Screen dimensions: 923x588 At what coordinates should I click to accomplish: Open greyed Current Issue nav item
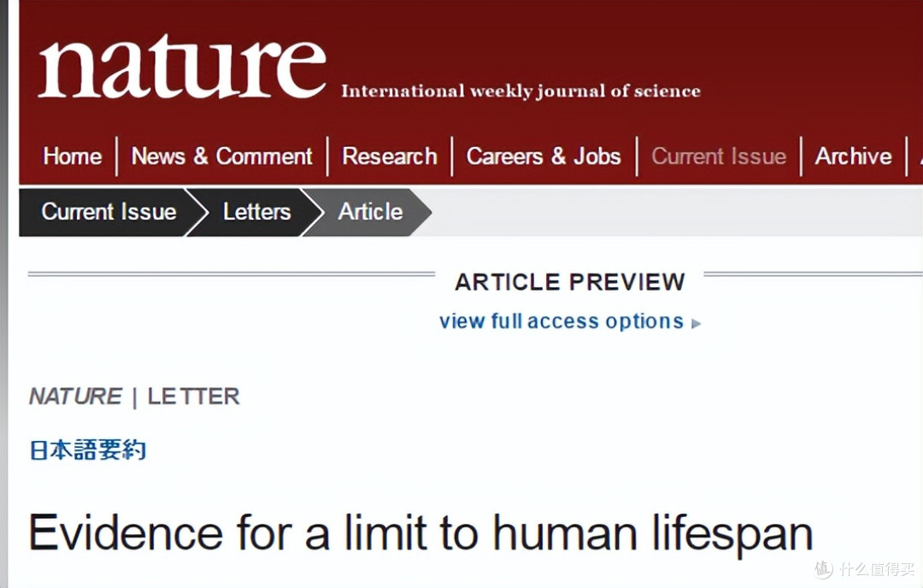(719, 156)
